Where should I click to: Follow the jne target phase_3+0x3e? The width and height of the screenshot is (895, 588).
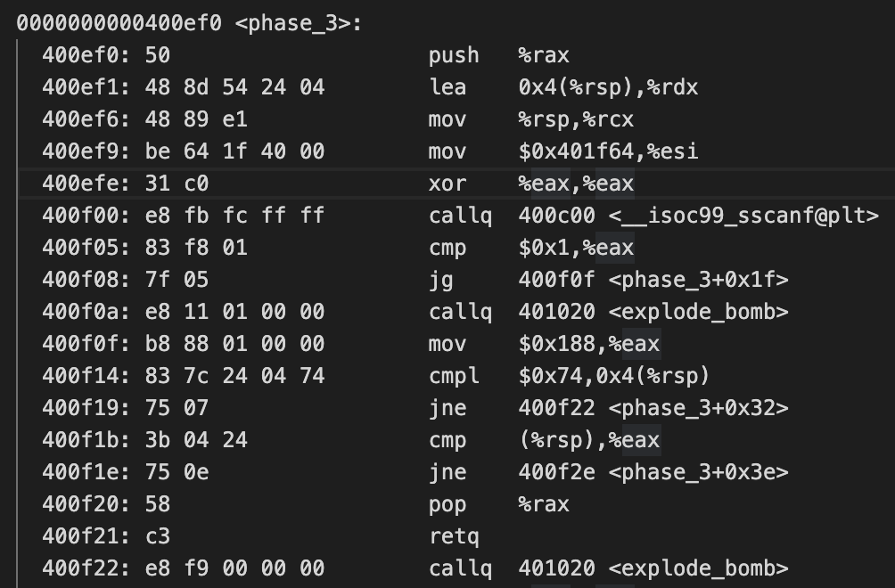coord(698,472)
